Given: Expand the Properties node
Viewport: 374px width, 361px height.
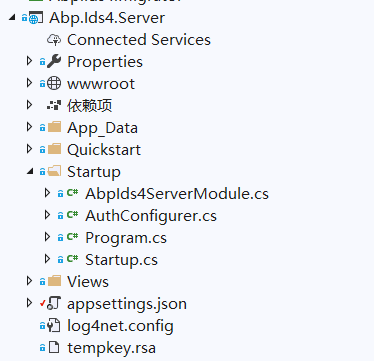Looking at the screenshot, I should (29, 61).
